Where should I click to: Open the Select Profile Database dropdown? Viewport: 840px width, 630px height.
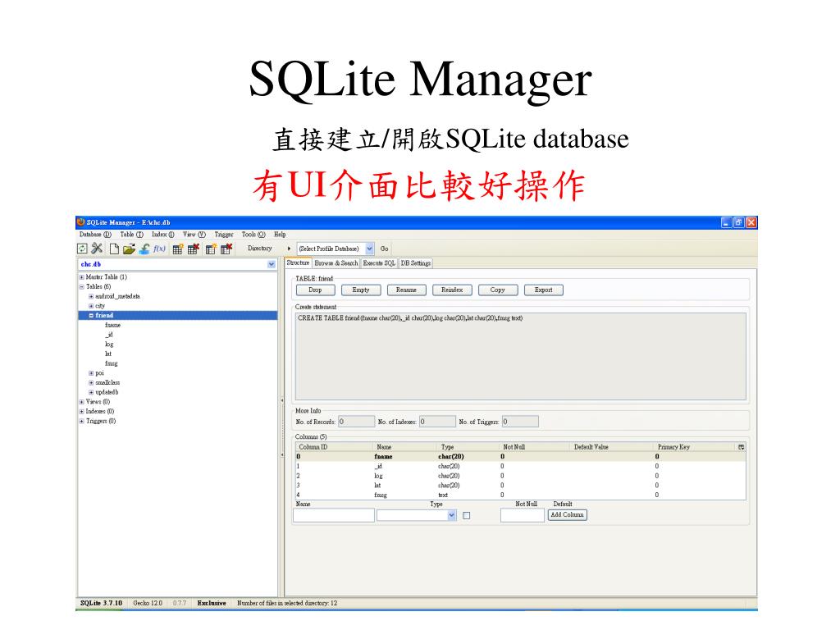370,249
